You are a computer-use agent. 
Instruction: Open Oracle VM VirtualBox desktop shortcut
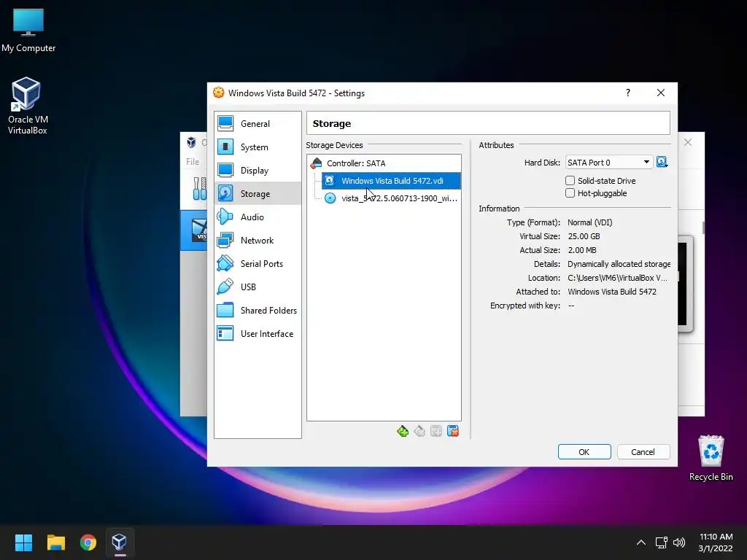27,106
